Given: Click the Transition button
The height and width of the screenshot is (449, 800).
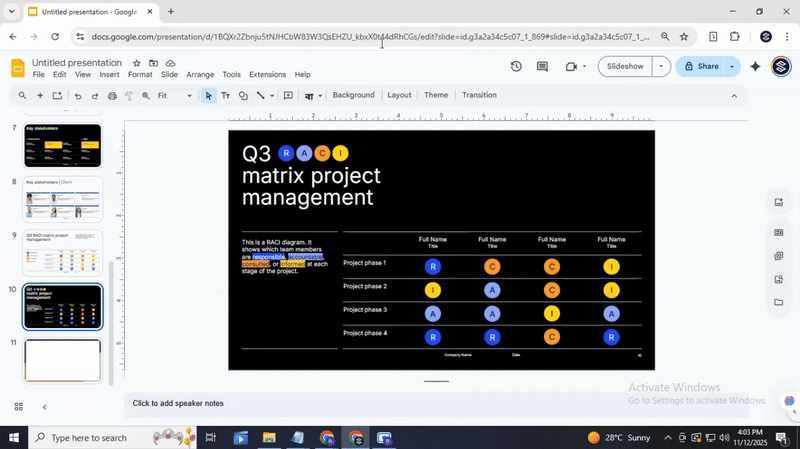Looking at the screenshot, I should 479,96.
